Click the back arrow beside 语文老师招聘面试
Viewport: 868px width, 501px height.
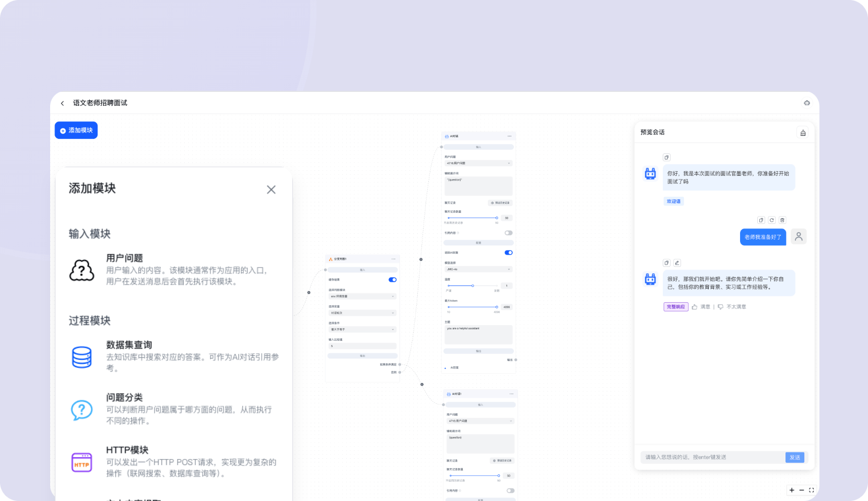(x=62, y=103)
